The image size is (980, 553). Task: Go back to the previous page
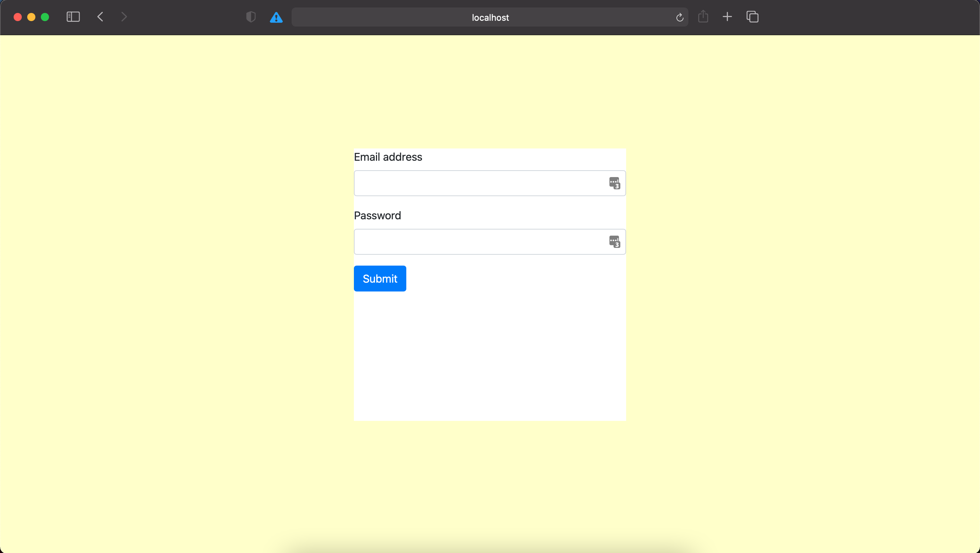point(100,17)
